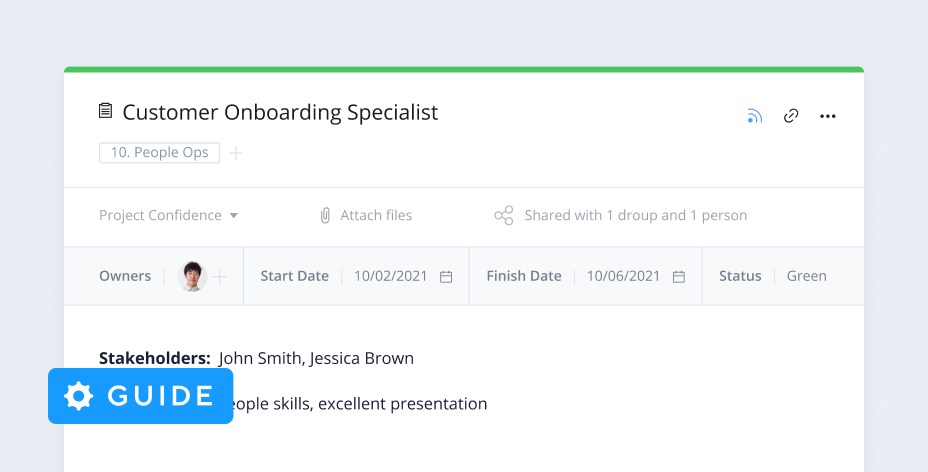This screenshot has height=472, width=928.
Task: Click the Customer Onboarding Specialist title
Action: tap(280, 112)
